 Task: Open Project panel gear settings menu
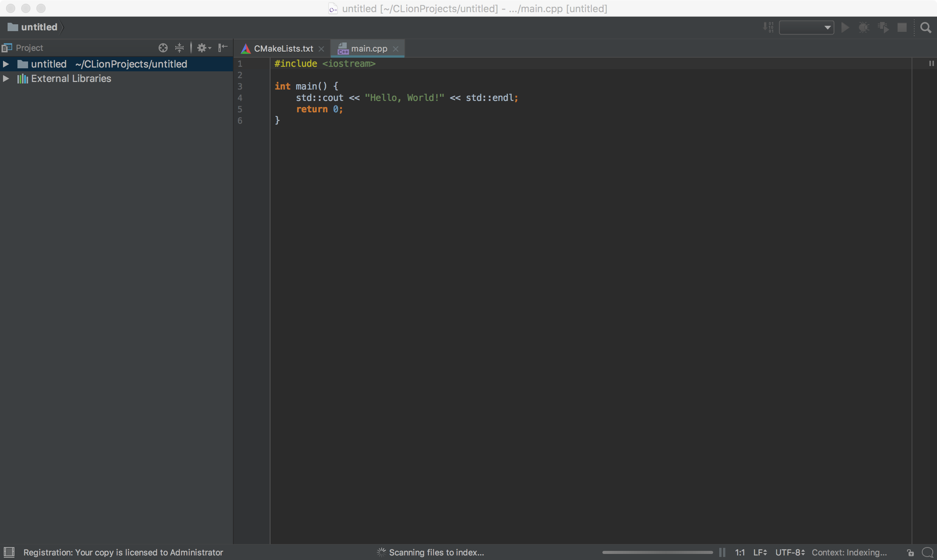click(x=204, y=48)
